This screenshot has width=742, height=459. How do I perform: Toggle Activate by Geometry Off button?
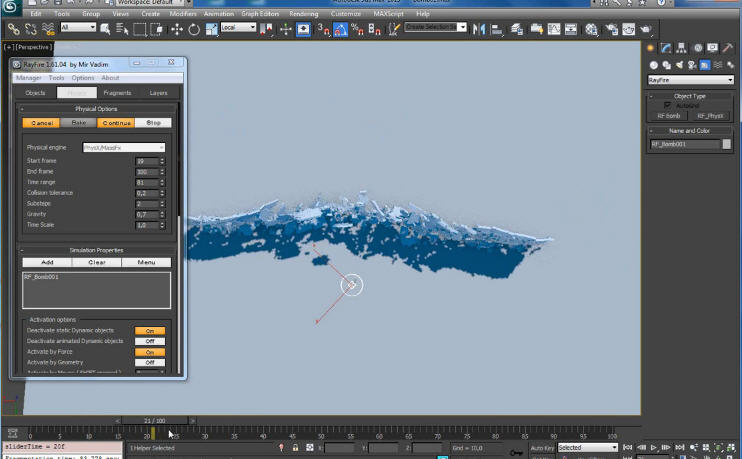click(150, 362)
